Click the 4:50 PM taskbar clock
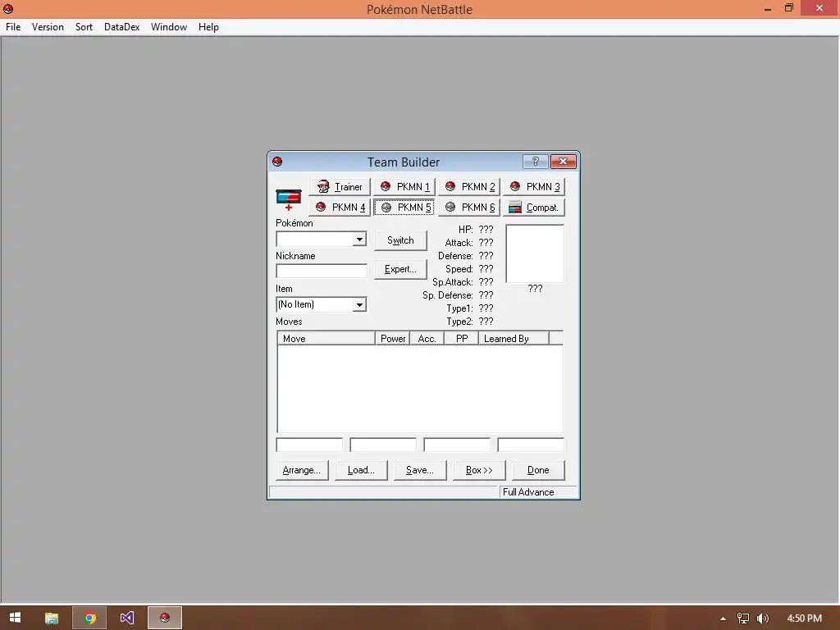 (x=804, y=619)
